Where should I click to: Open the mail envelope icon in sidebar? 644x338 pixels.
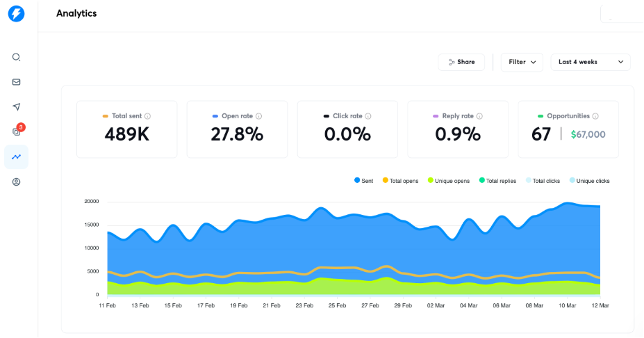pyautogui.click(x=17, y=82)
